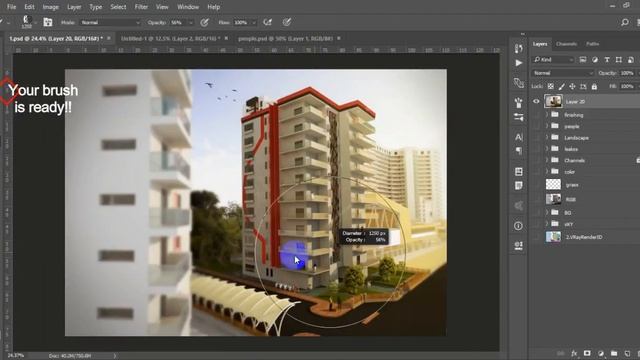Open the Actions panel play icon
This screenshot has height=360, width=640.
tap(518, 63)
